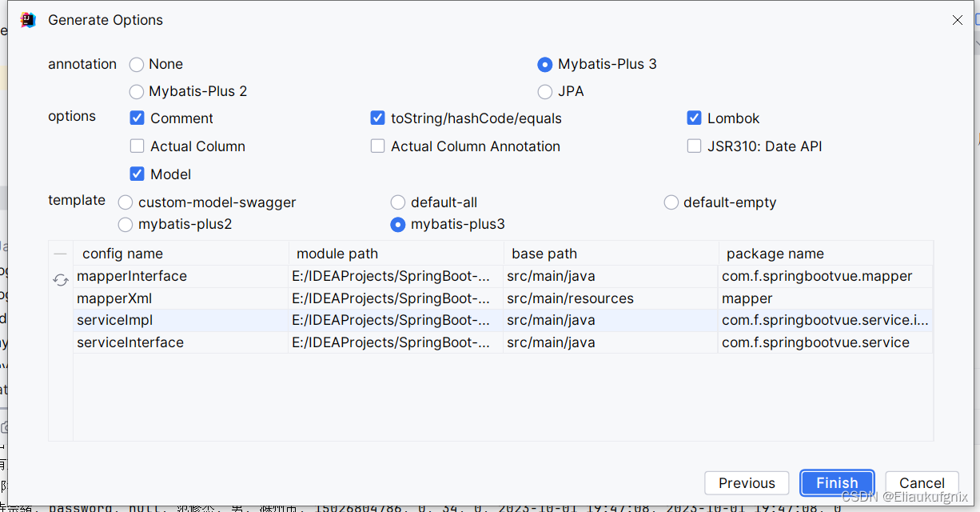Click com.f.springbootvue.mapper package cell
Screen dimensions: 980x512
pyautogui.click(x=826, y=276)
